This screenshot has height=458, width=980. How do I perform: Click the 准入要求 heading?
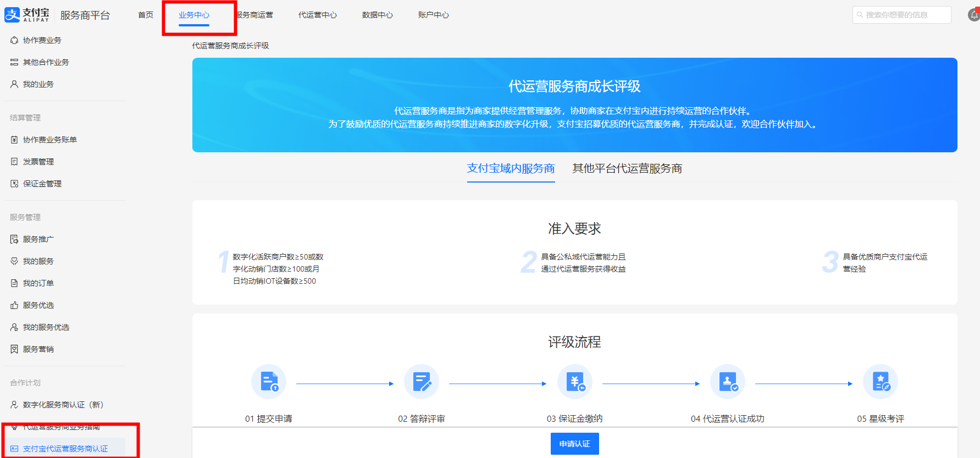click(x=574, y=229)
